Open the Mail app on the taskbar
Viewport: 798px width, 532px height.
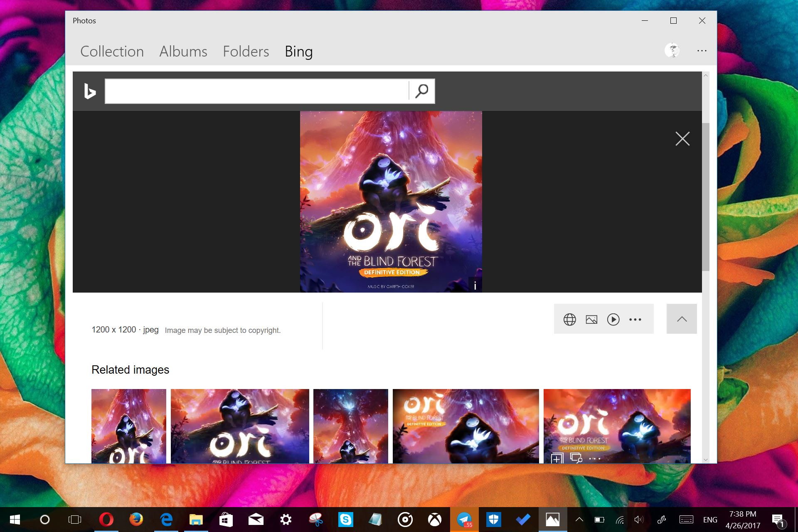coord(256,520)
